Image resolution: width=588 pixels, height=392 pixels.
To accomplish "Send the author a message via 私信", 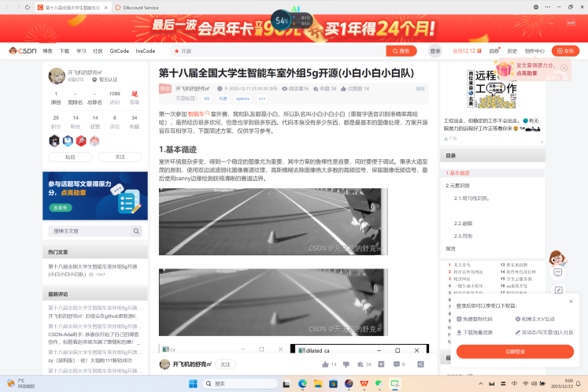I will (70, 157).
